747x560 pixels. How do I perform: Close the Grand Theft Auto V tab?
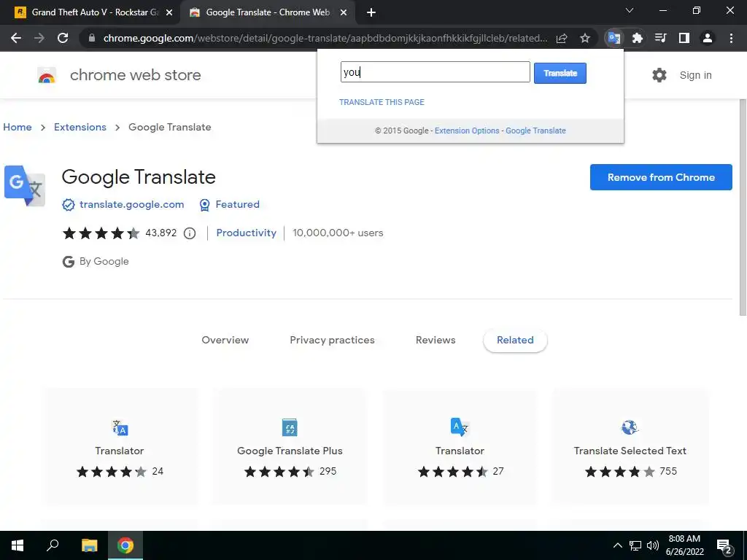click(x=169, y=12)
